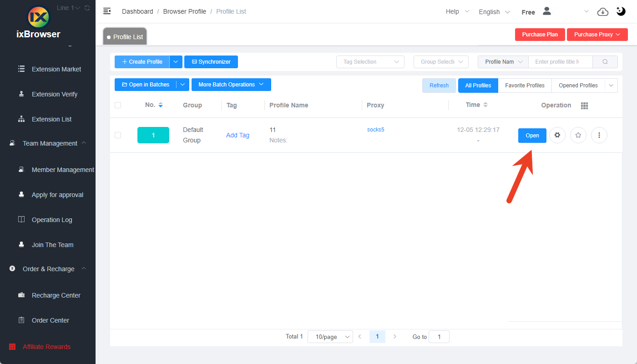Toggle dark mode moon icon

pos(621,11)
